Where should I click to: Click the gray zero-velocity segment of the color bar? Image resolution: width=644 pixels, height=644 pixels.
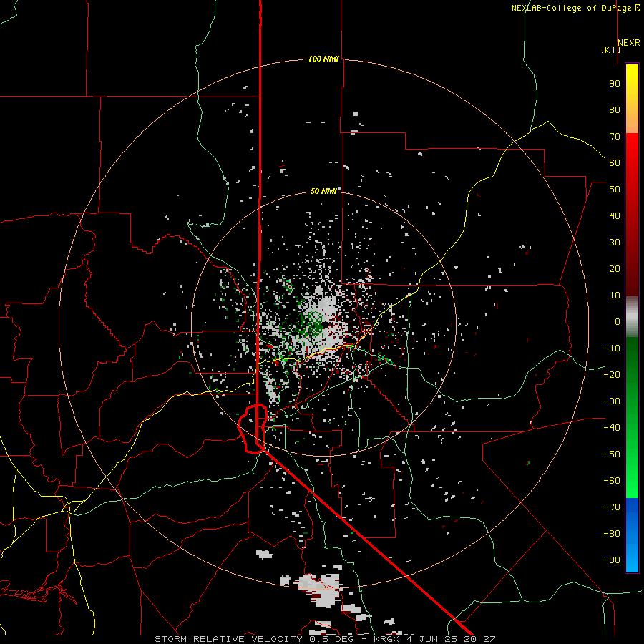click(632, 317)
